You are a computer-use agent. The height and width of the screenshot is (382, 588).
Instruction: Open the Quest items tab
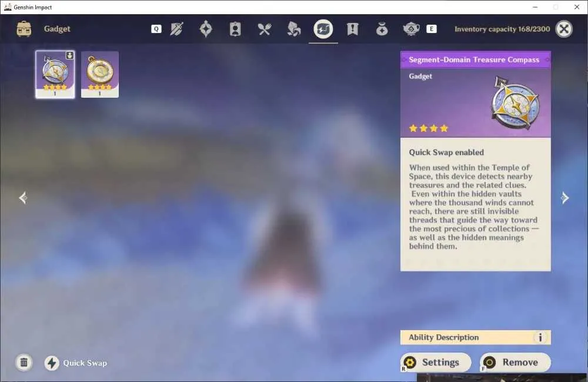[x=352, y=29]
